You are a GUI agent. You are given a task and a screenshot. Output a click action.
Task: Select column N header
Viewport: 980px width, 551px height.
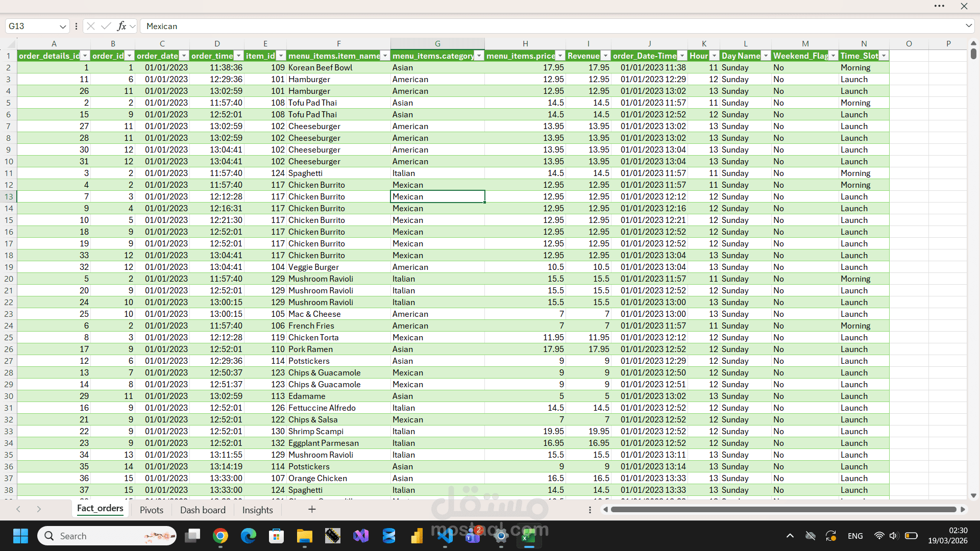[864, 44]
